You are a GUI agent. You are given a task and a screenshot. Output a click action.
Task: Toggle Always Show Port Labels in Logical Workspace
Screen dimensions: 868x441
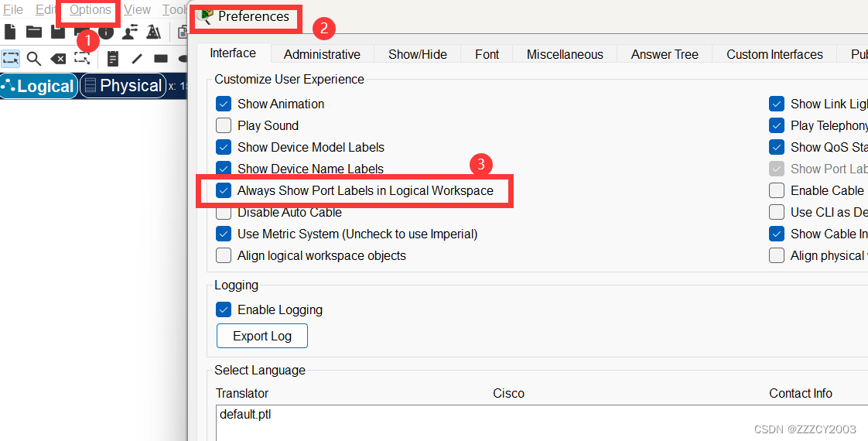224,190
